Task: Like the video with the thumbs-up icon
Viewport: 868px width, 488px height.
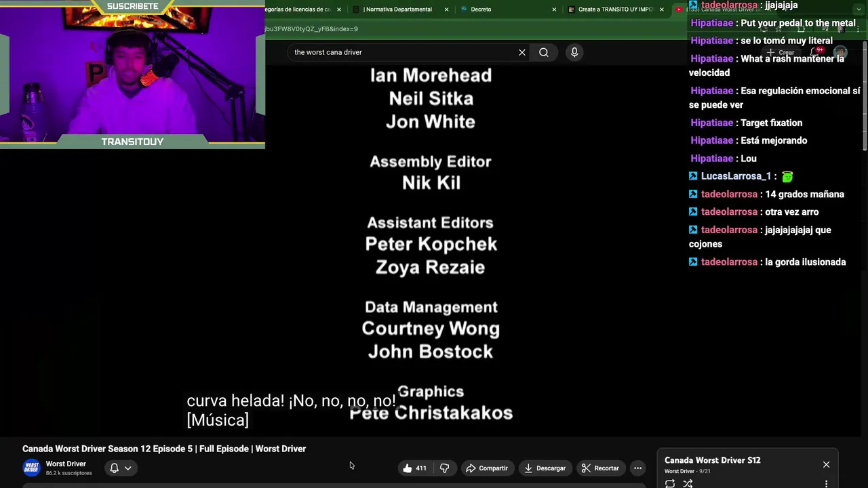Action: [x=408, y=468]
